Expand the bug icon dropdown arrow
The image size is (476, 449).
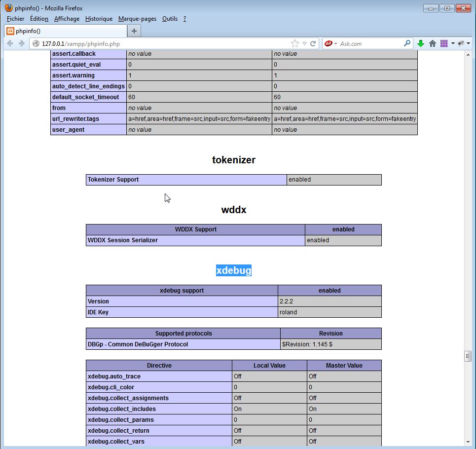(x=469, y=43)
